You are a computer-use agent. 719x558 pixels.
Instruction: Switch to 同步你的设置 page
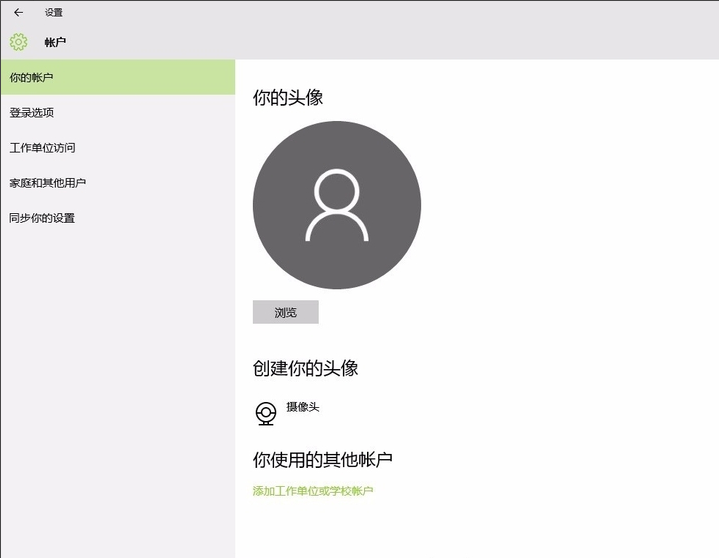pos(42,218)
